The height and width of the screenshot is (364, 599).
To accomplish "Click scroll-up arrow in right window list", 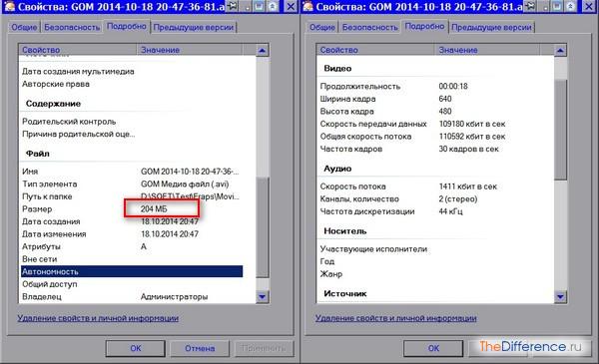I will coord(560,51).
